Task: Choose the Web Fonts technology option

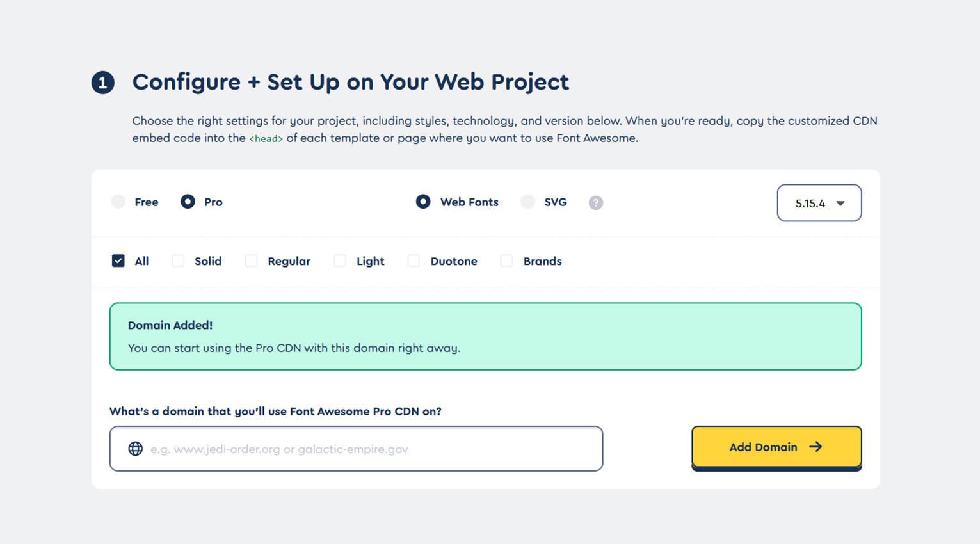Action: tap(423, 202)
